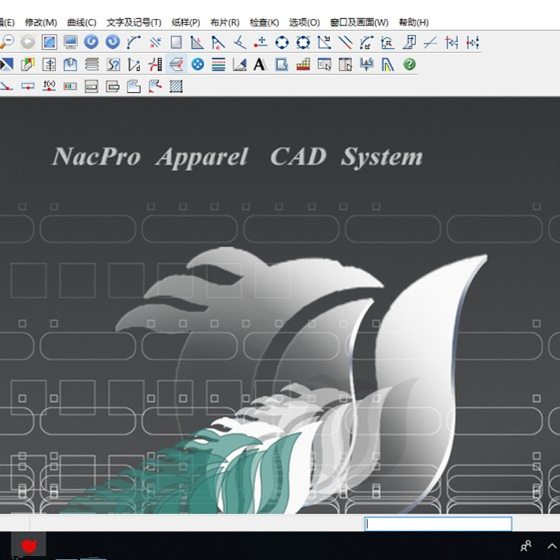
Task: Click the highlighted sheets with red pencil icon
Action: point(176,65)
